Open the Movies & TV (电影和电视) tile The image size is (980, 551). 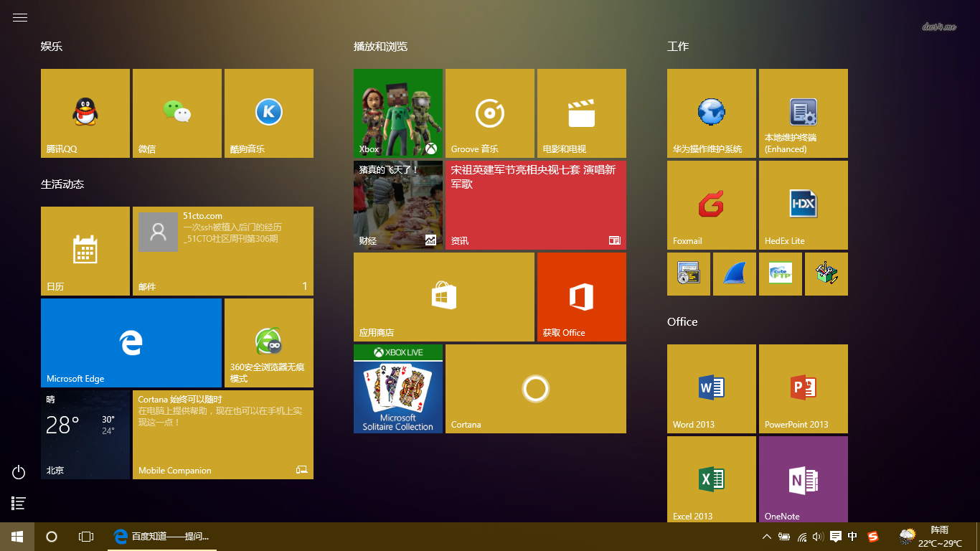click(x=582, y=113)
